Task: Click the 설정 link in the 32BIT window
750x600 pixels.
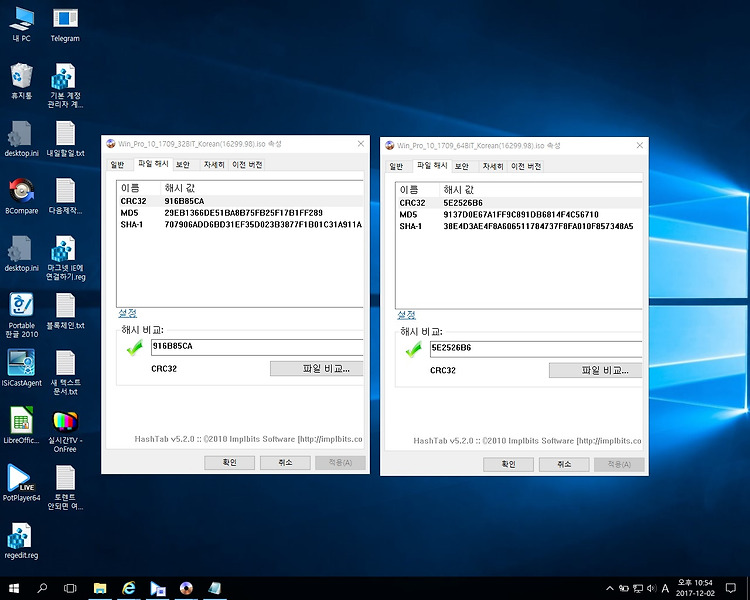Action: click(128, 313)
